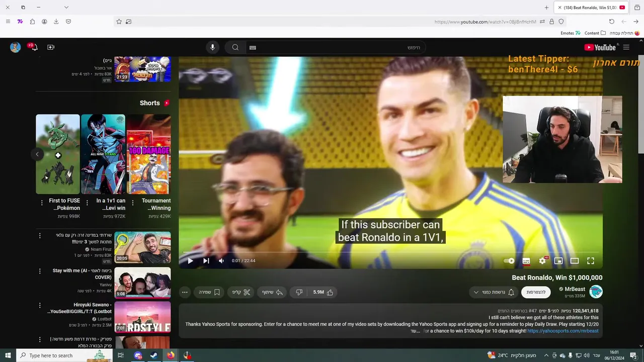This screenshot has height=362, width=644.
Task: Open the browser extensions puzzle icon
Action: (x=32, y=22)
